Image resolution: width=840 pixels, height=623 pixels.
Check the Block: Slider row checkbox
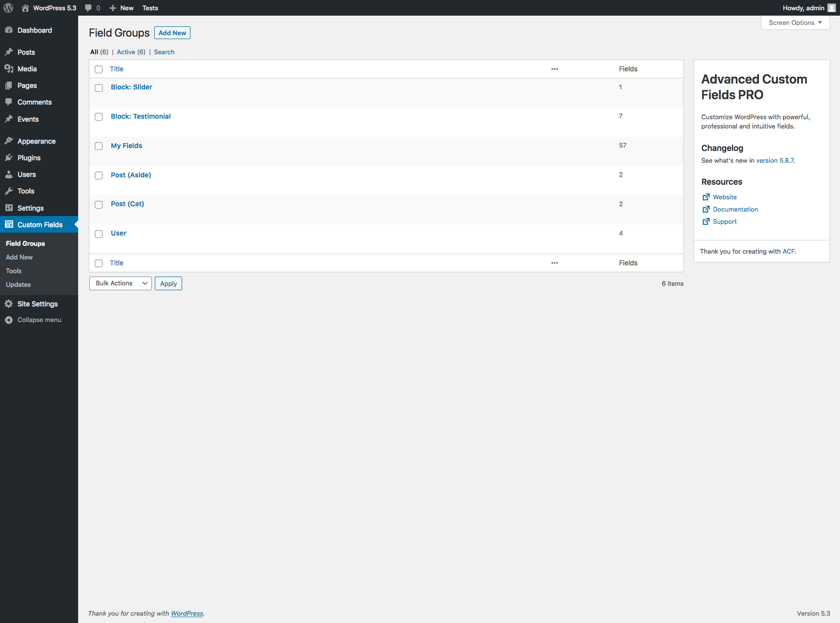tap(99, 88)
